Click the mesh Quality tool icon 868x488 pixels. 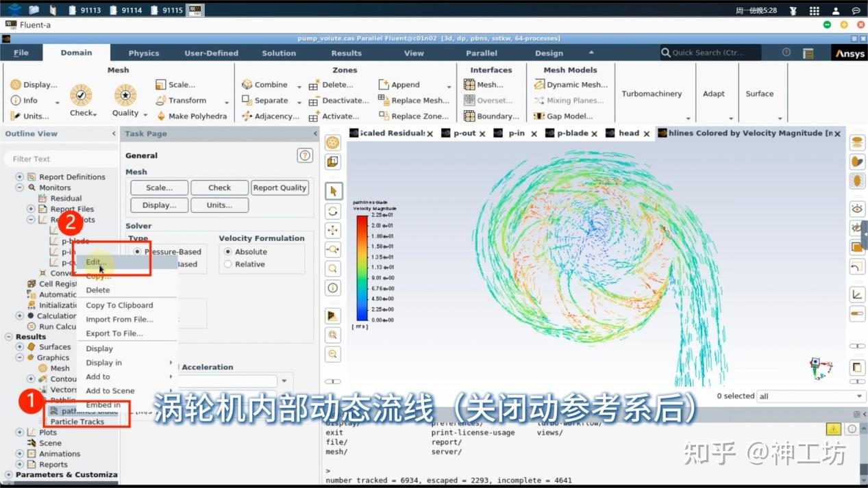click(125, 95)
